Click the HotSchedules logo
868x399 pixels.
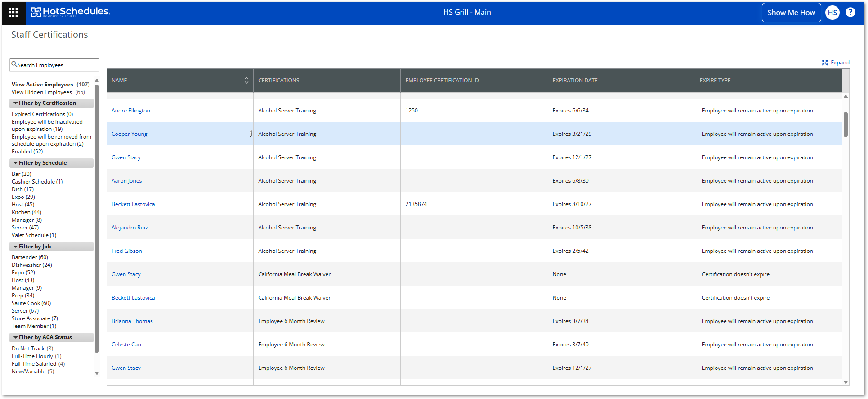coord(70,12)
